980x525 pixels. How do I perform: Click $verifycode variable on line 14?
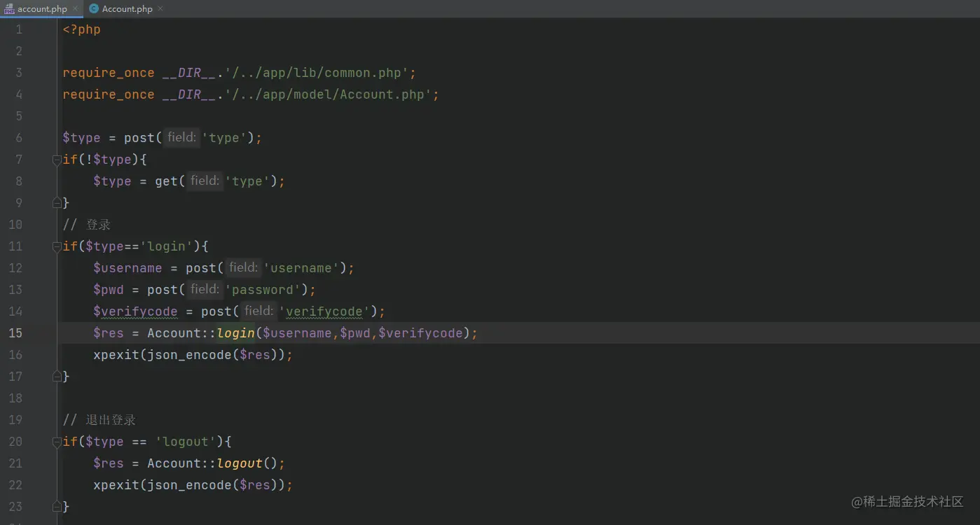pyautogui.click(x=135, y=311)
